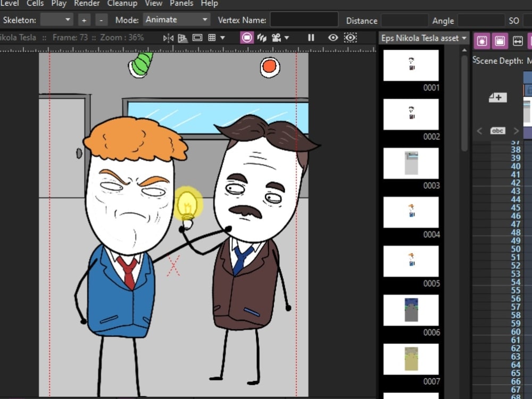Select level strip frame 0001 thumbnail
532x399 pixels.
tap(411, 65)
